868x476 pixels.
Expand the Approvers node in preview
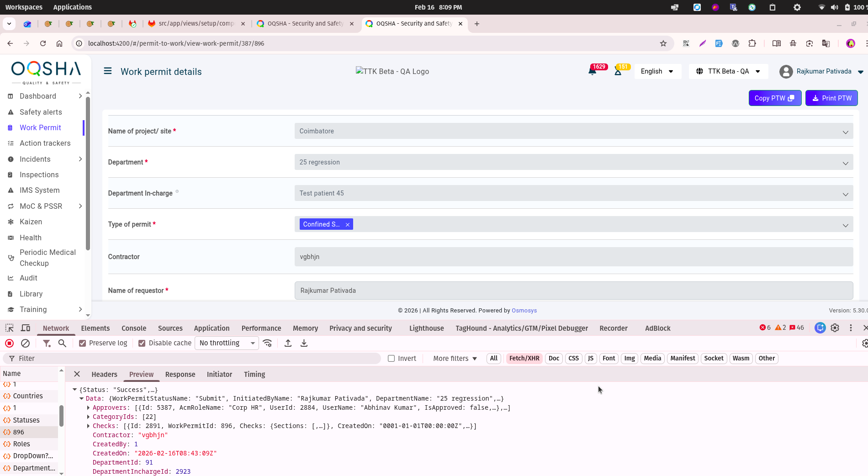(x=88, y=408)
